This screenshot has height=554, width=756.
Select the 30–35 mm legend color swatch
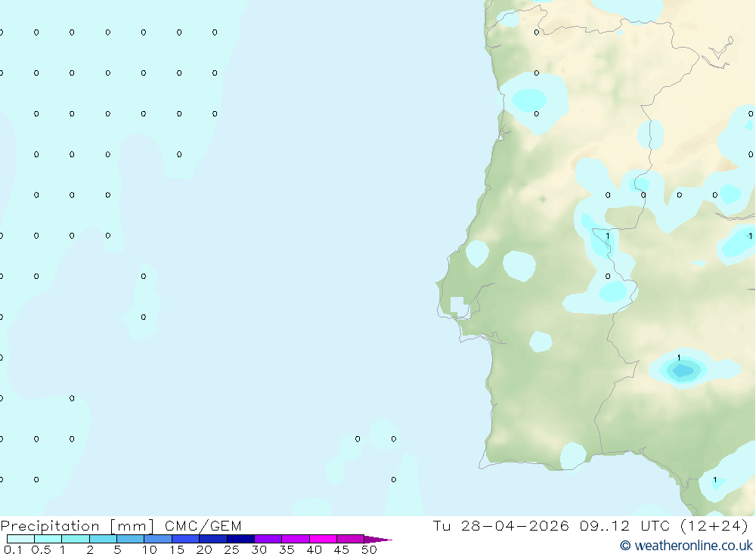[268, 539]
